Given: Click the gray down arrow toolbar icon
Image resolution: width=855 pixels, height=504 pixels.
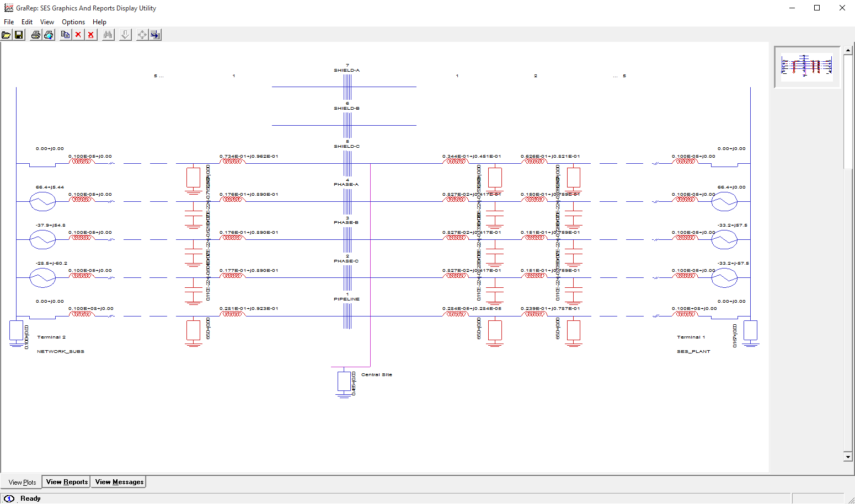Looking at the screenshot, I should coord(125,35).
